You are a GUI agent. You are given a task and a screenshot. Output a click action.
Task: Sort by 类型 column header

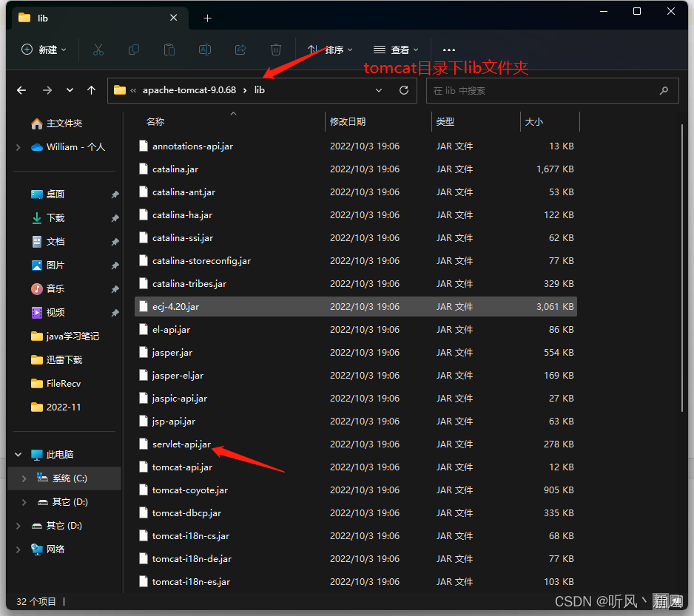(445, 122)
